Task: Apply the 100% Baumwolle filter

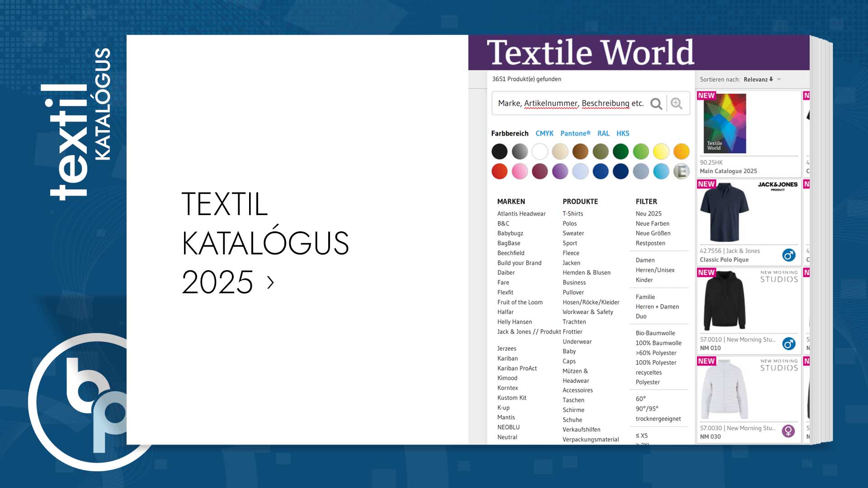Action: click(658, 343)
